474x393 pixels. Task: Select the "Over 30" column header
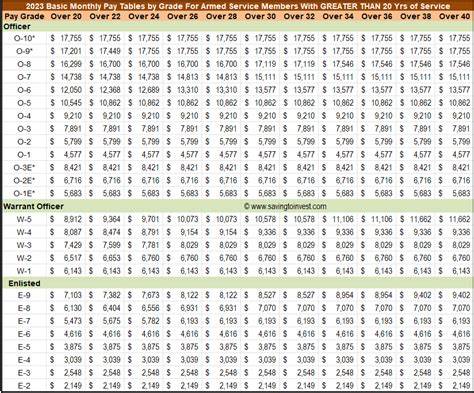click(x=260, y=16)
